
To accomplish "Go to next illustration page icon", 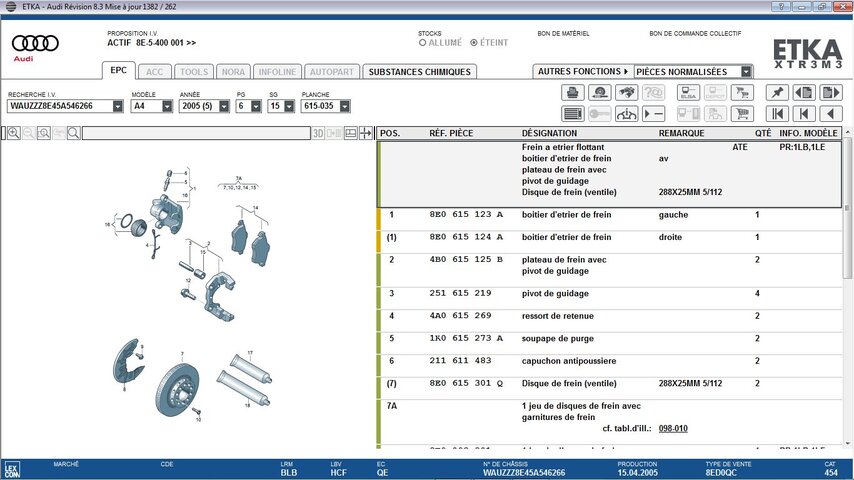I will coord(831,93).
